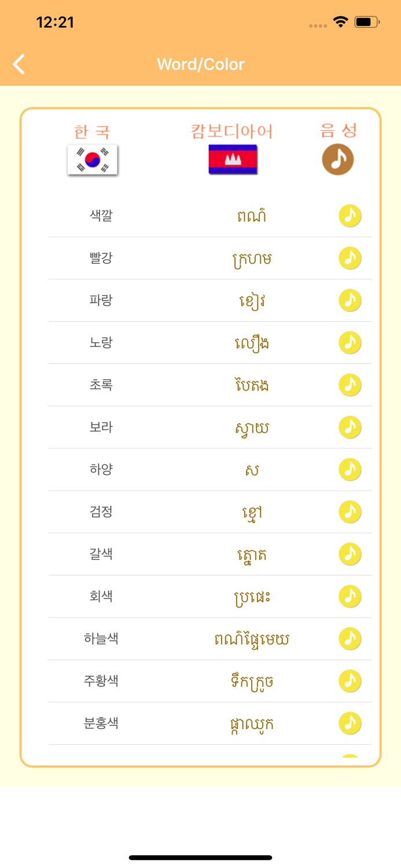Play audio for 분홍색 (pink)

coord(350,723)
